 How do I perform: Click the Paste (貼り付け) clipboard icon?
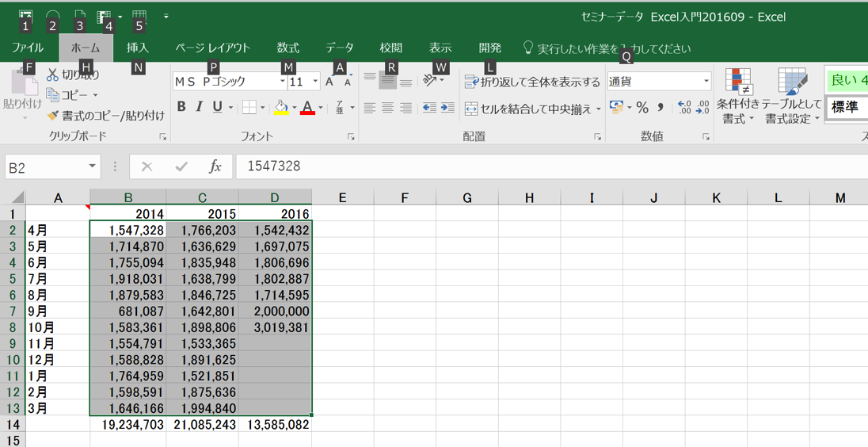pyautogui.click(x=23, y=83)
